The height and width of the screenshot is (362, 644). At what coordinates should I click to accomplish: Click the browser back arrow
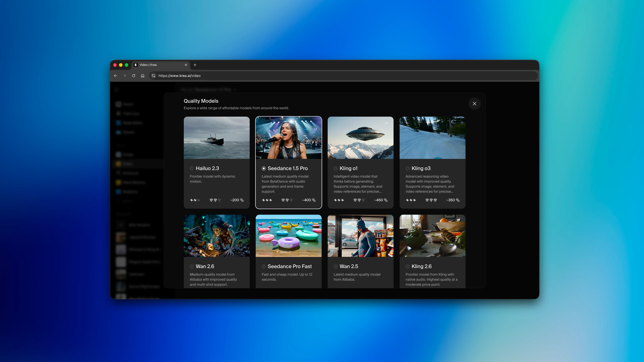click(x=115, y=76)
